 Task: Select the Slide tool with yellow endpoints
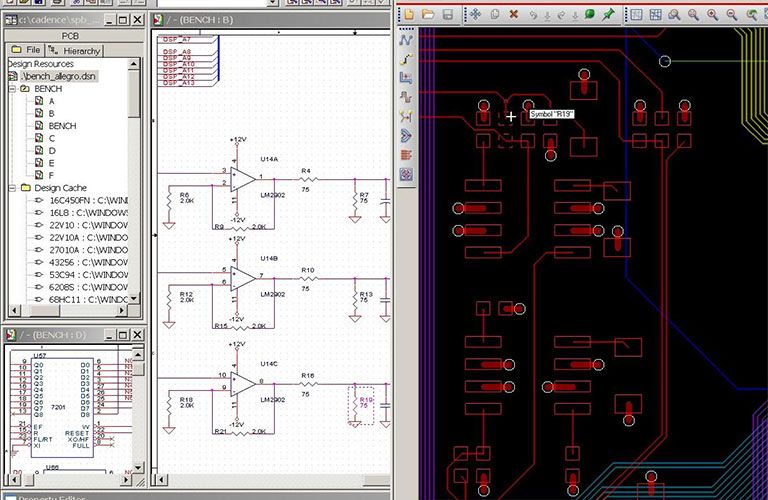coord(406,59)
